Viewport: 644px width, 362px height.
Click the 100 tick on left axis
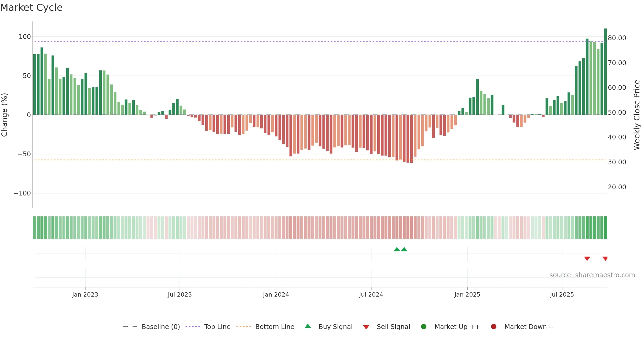(25, 37)
